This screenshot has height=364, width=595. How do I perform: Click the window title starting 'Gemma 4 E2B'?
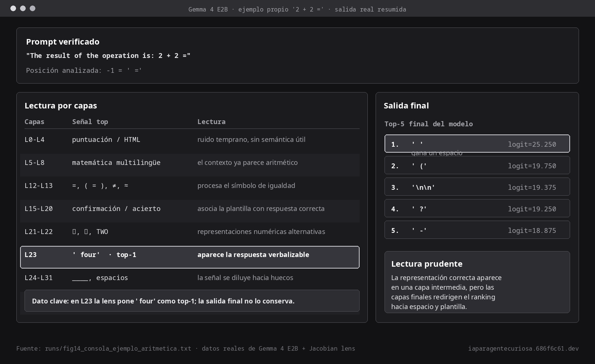pyautogui.click(x=297, y=9)
